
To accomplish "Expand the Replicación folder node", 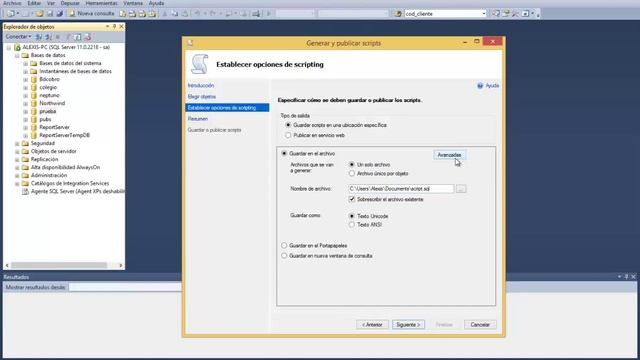I will coord(17,160).
